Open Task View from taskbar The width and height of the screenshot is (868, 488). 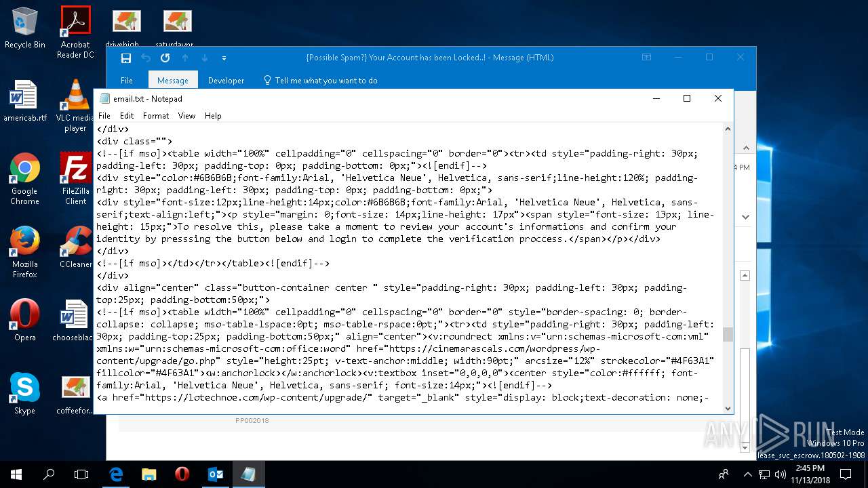coord(81,474)
